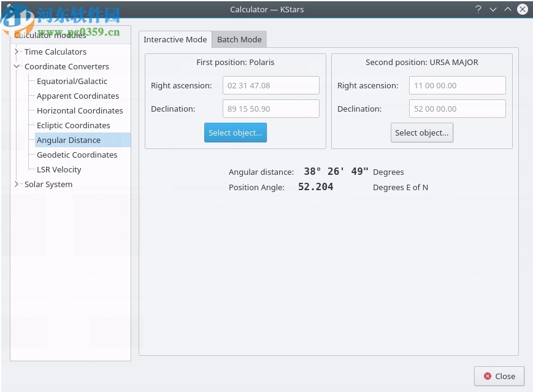Click first position Declination field
533x392 pixels.
[271, 109]
